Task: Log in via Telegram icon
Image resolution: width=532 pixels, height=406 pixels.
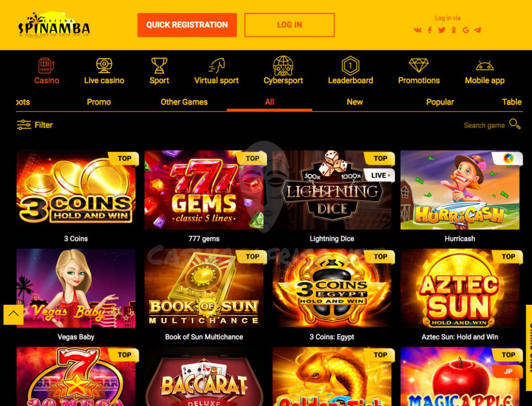Action: (478, 30)
